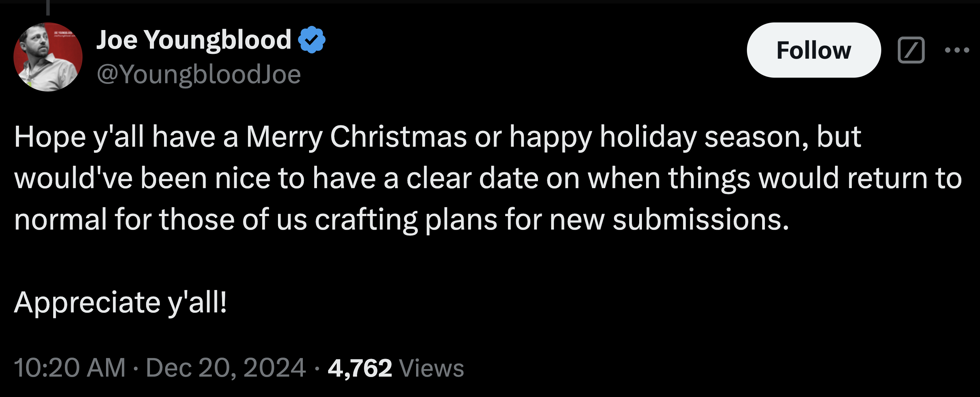Click the 4,762 view count number
Screen dimensions: 980x397
(359, 368)
